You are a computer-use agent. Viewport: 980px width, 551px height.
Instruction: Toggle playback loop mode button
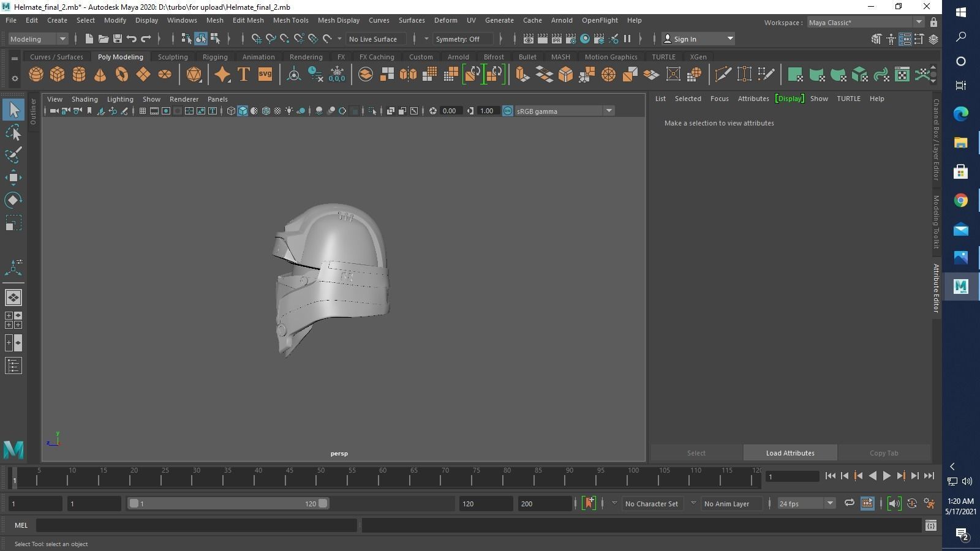point(849,503)
